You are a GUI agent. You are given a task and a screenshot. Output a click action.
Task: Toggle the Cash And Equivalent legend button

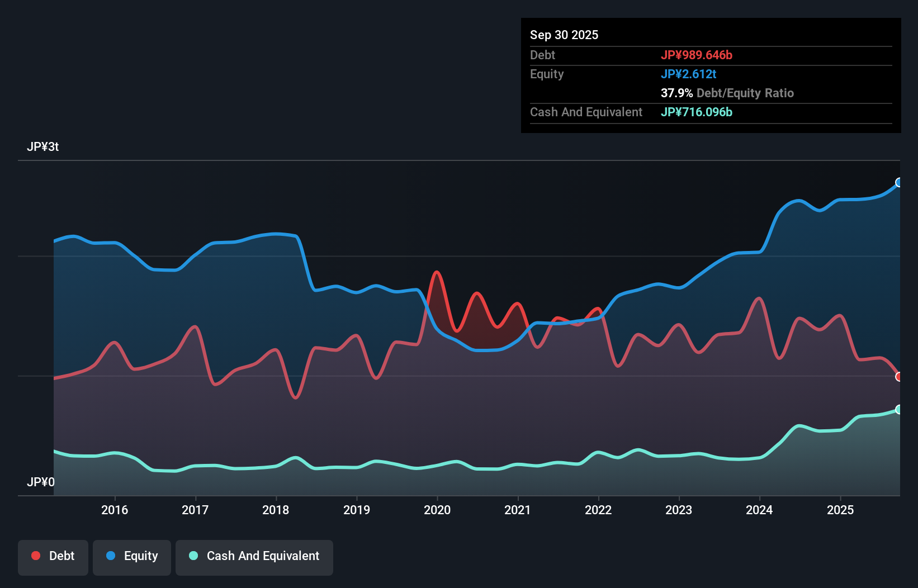click(x=254, y=557)
